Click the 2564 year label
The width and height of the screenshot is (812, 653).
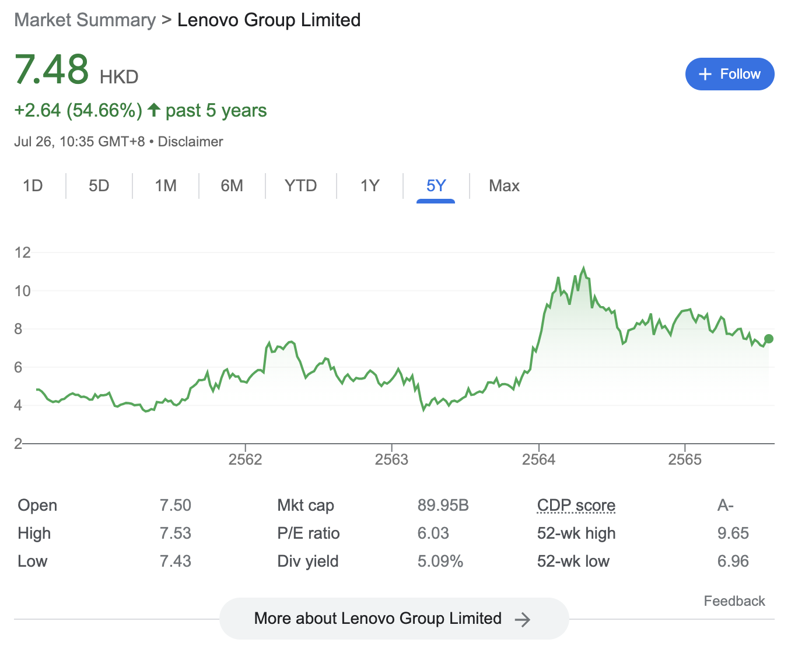point(538,459)
